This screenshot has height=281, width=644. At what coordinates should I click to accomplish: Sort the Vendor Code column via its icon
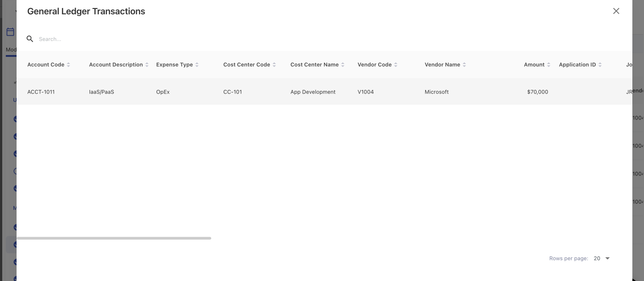[396, 65]
